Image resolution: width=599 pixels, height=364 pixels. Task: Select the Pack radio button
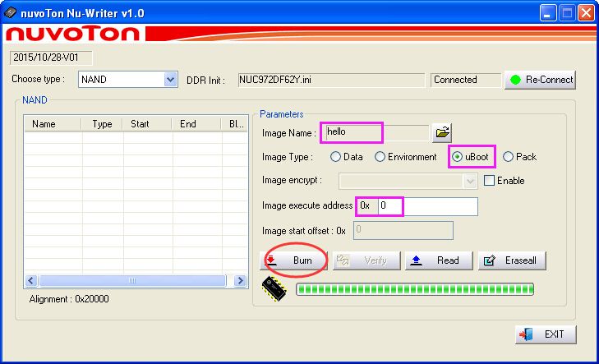click(x=508, y=157)
